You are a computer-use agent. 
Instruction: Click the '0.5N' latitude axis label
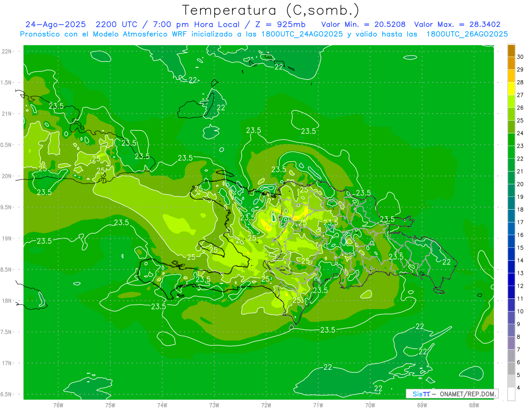tap(7, 145)
